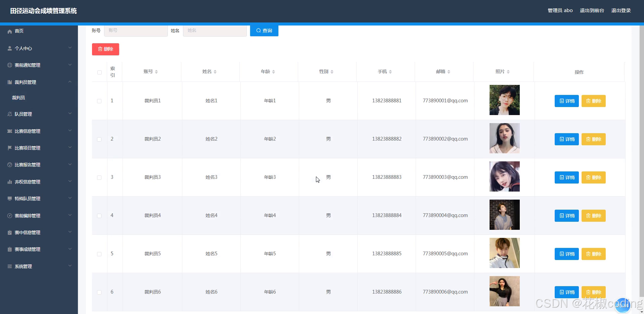Click the icon beside 赛前通知管理
This screenshot has height=314, width=644.
click(10, 65)
